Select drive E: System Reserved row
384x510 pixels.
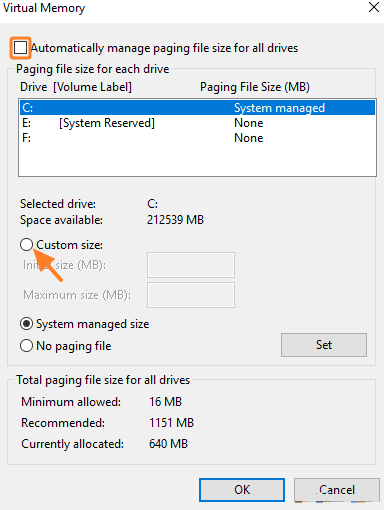(x=197, y=123)
